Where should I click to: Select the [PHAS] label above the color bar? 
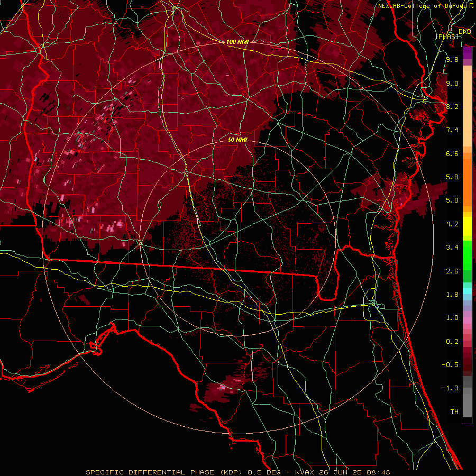[x=447, y=36]
